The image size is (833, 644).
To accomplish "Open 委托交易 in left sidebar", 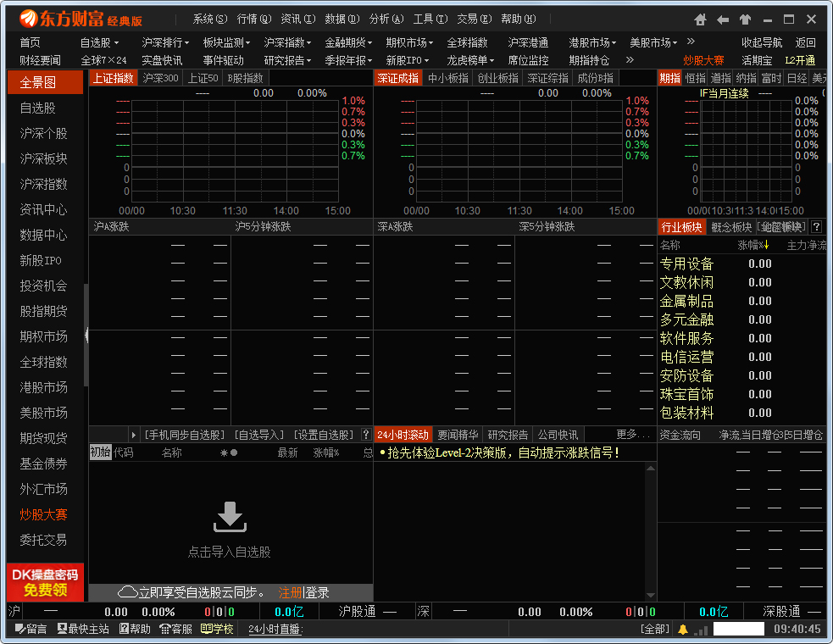I will (x=43, y=540).
